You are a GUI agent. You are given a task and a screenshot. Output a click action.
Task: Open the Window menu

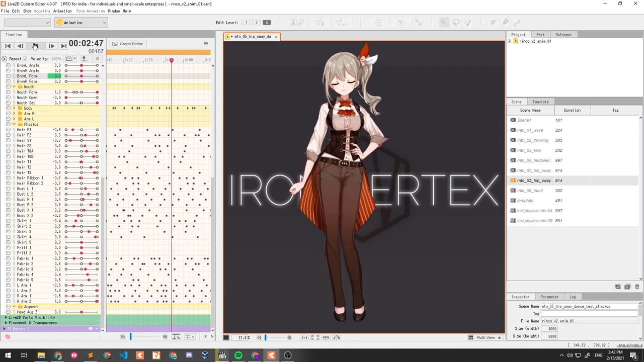tap(114, 11)
